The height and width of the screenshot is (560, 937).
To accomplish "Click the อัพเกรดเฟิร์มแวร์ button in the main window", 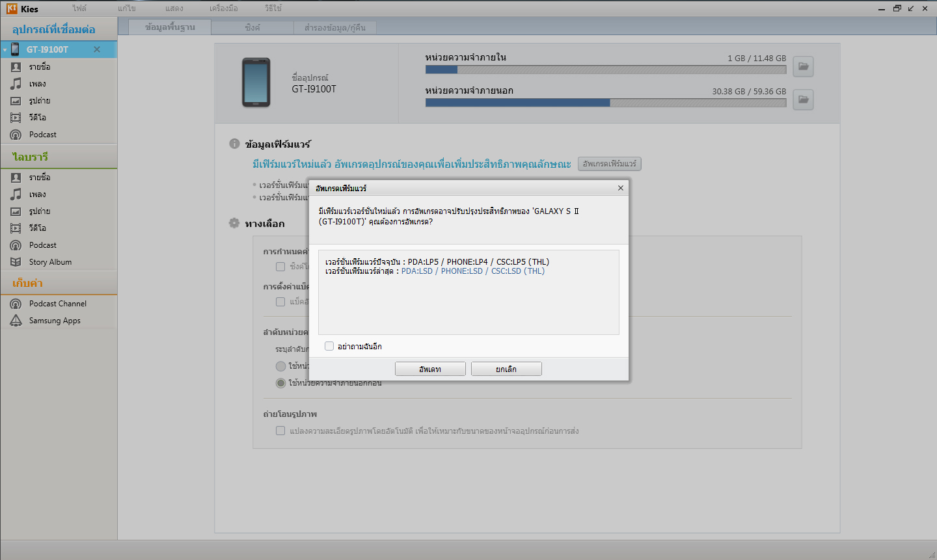I will click(610, 164).
